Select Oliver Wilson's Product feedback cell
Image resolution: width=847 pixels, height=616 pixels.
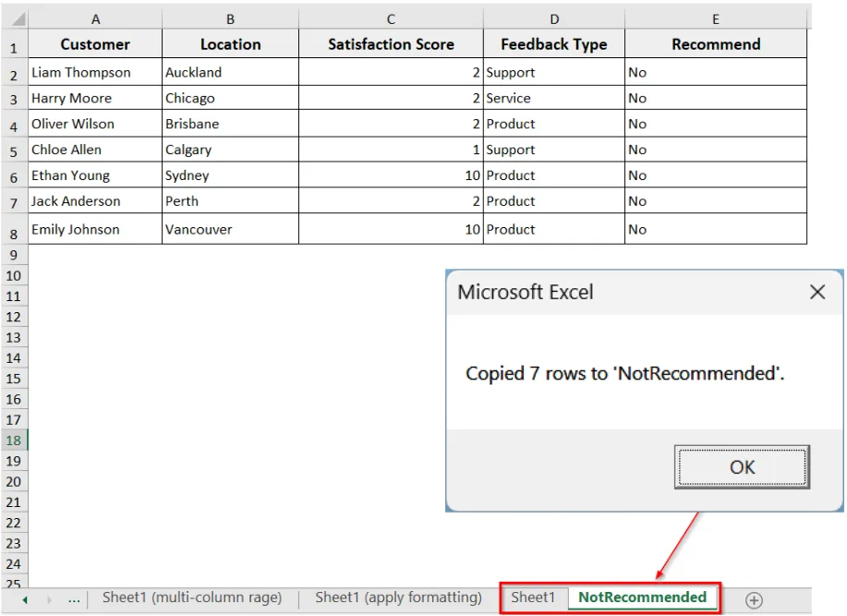(554, 124)
